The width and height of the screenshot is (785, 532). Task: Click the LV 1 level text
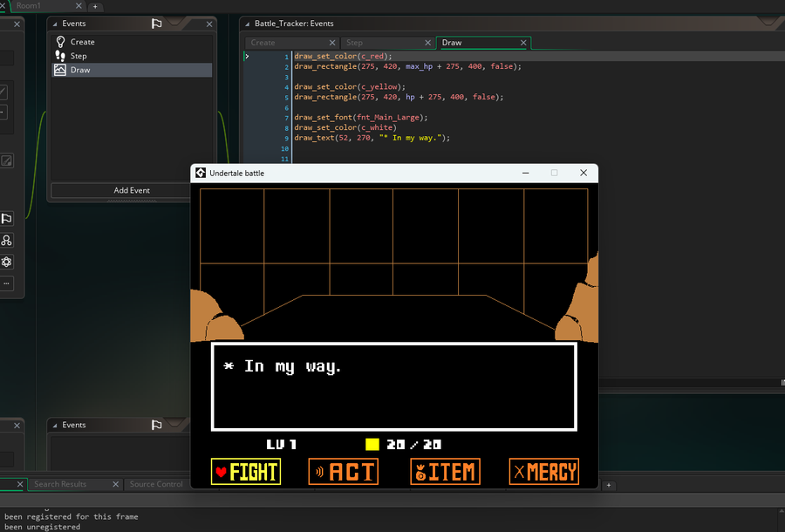(x=282, y=445)
